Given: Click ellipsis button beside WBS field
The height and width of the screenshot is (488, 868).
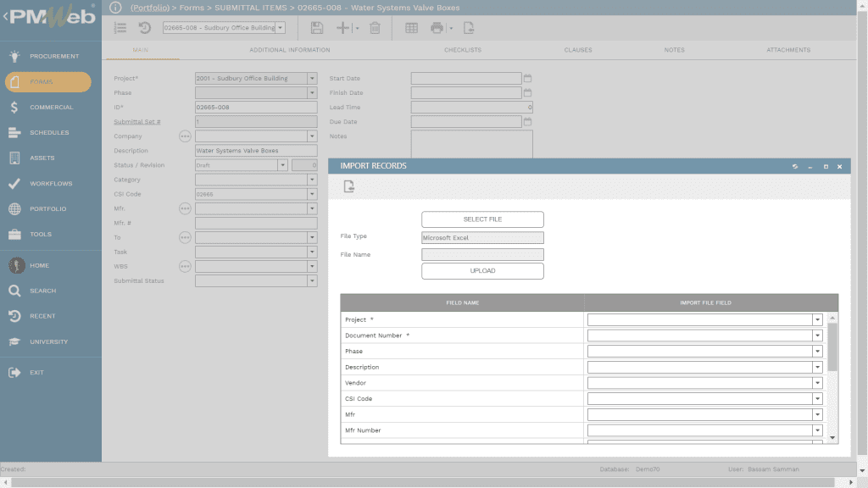Looking at the screenshot, I should pos(185,266).
